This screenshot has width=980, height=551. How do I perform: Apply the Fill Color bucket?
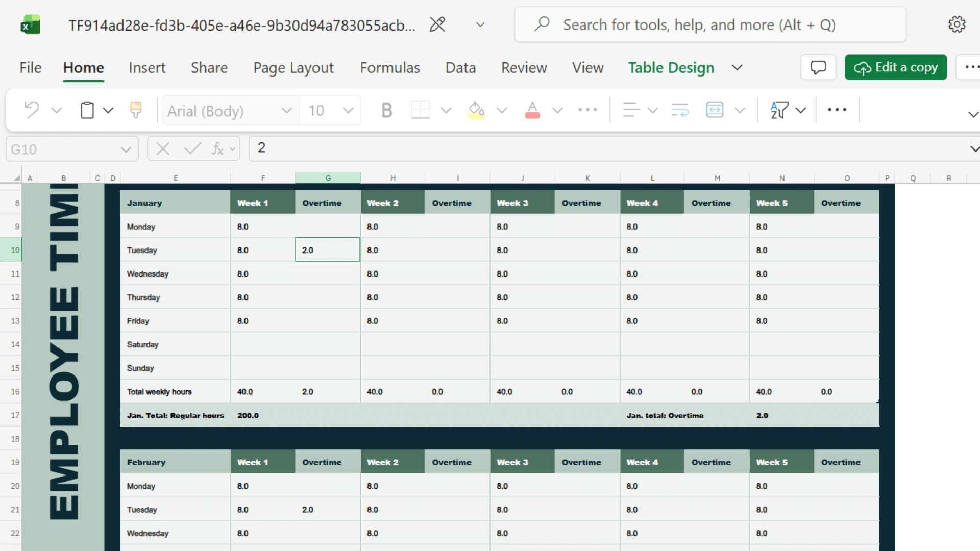pyautogui.click(x=476, y=110)
